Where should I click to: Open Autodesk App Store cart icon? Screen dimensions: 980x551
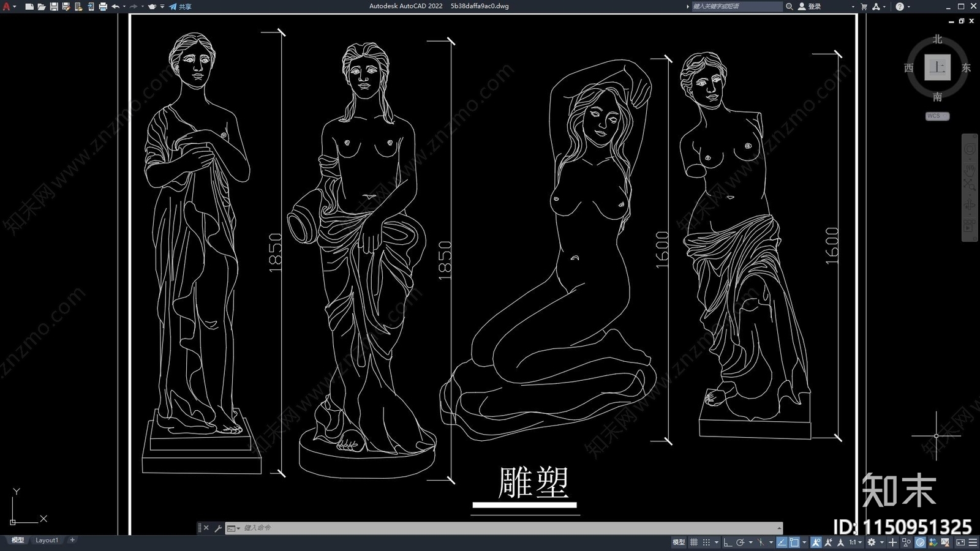click(864, 7)
